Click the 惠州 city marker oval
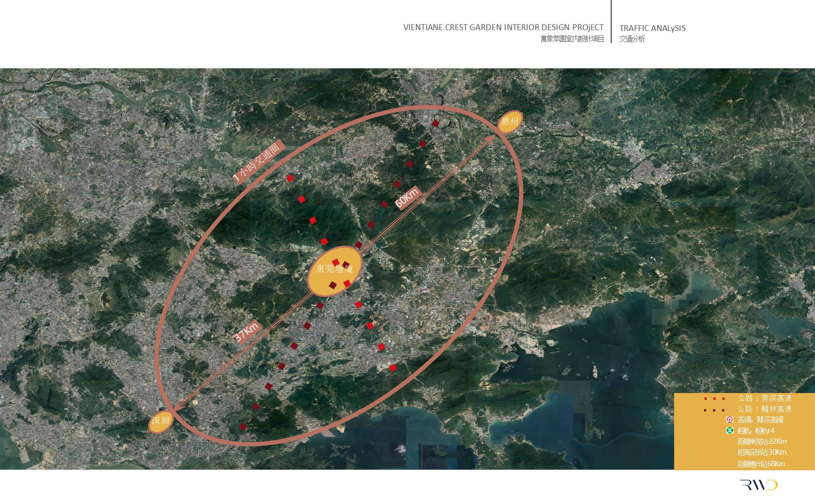Screen dimensions: 815x504 pyautogui.click(x=511, y=122)
